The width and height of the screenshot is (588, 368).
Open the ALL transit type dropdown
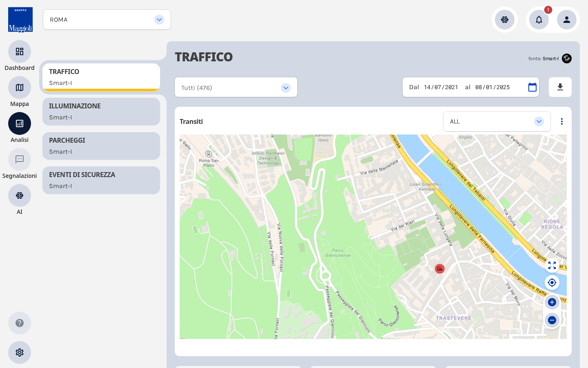click(497, 121)
